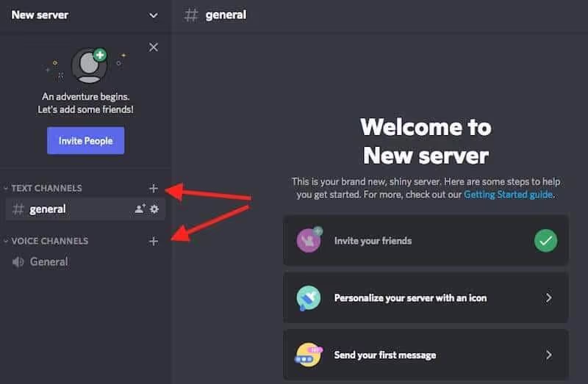Click the Invite People button
The width and height of the screenshot is (588, 384).
85,140
